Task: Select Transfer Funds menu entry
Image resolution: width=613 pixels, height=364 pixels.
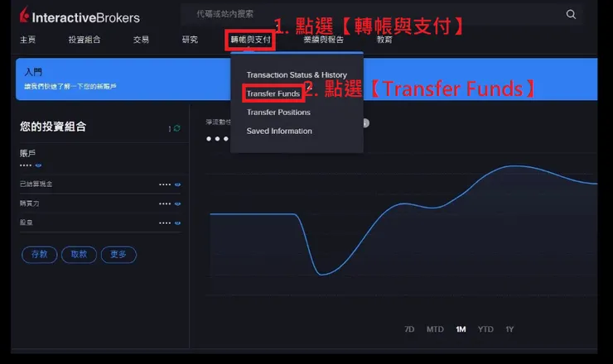Action: click(x=273, y=93)
